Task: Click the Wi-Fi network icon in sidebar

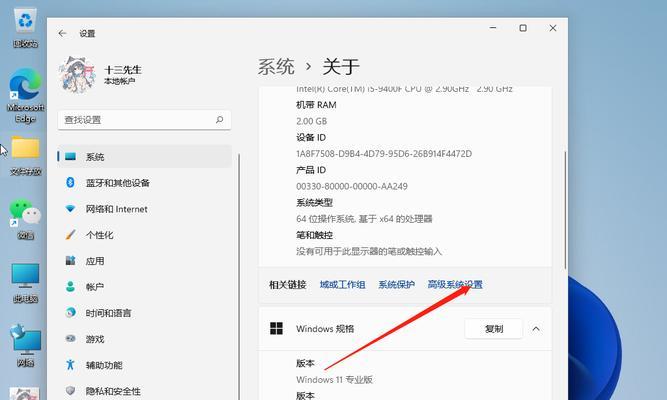Action: pyautogui.click(x=70, y=209)
